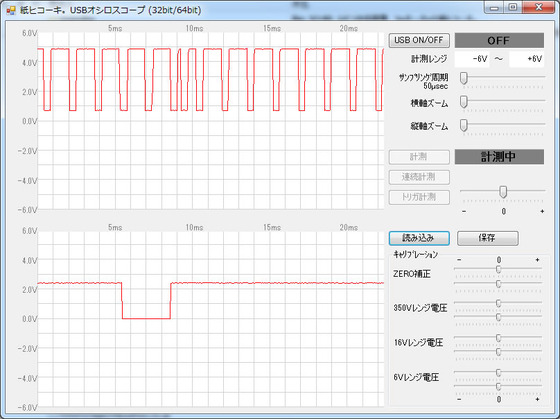Viewport: 560px width, 419px height.
Task: Click the lower ZERO補正 slider
Action: 498,284
